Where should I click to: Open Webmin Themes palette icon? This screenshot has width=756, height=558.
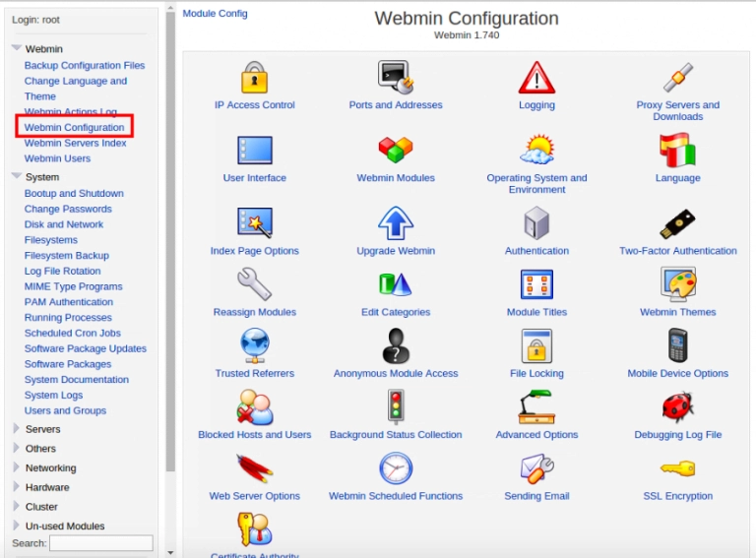point(678,284)
